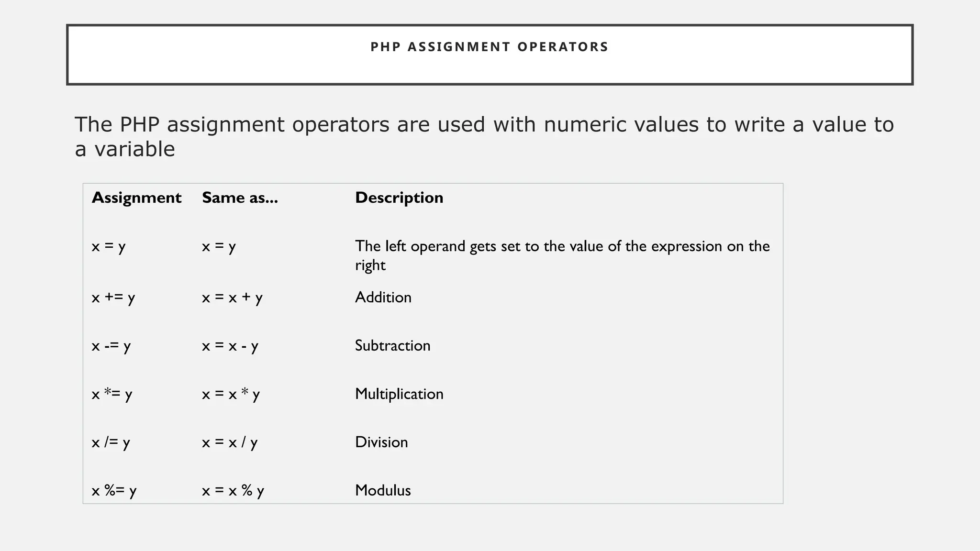Select the "Same as..." column header
980x551 pixels.
point(240,198)
